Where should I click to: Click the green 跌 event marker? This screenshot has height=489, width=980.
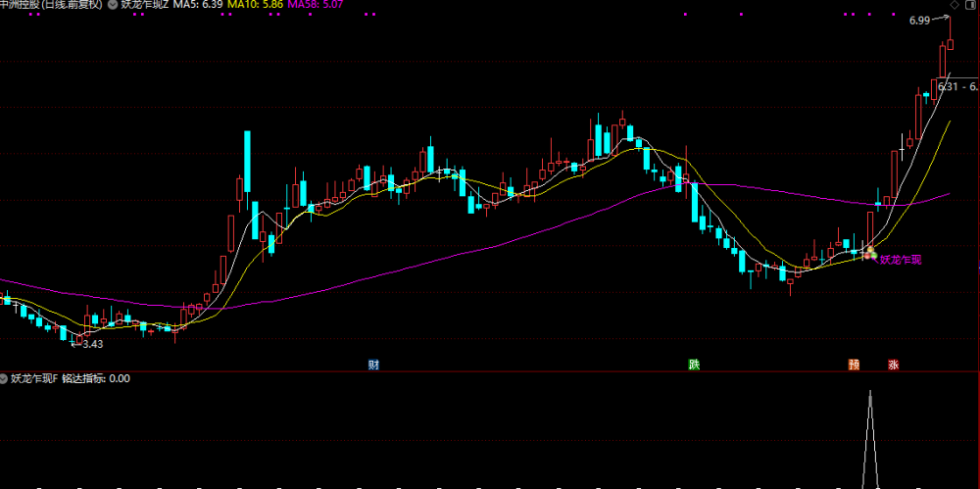tap(694, 366)
